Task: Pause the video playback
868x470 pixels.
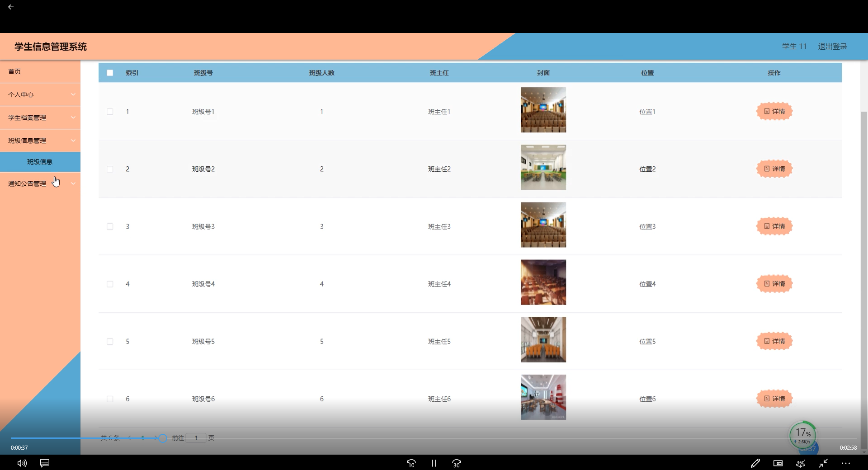Action: tap(434, 463)
